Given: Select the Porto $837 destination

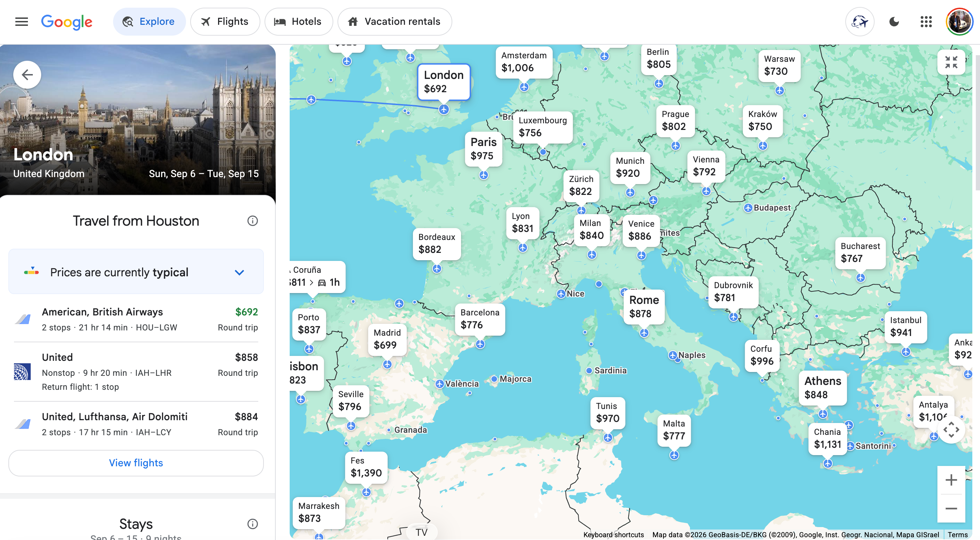Looking at the screenshot, I should 309,324.
